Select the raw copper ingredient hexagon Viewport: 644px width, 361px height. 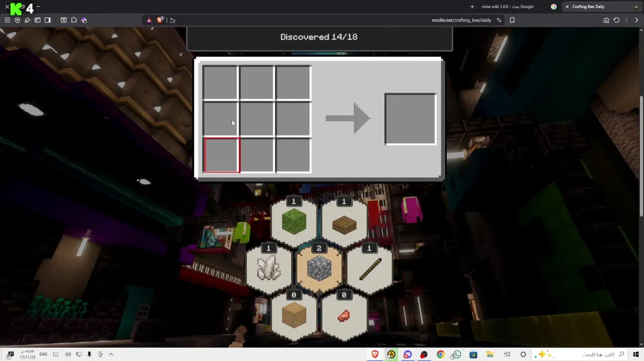pyautogui.click(x=344, y=316)
